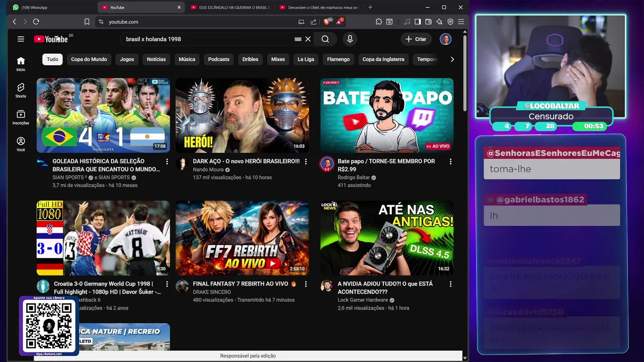Screen dimensions: 644x362
Task: Go to Início in the sidebar
Action: pos(21,64)
